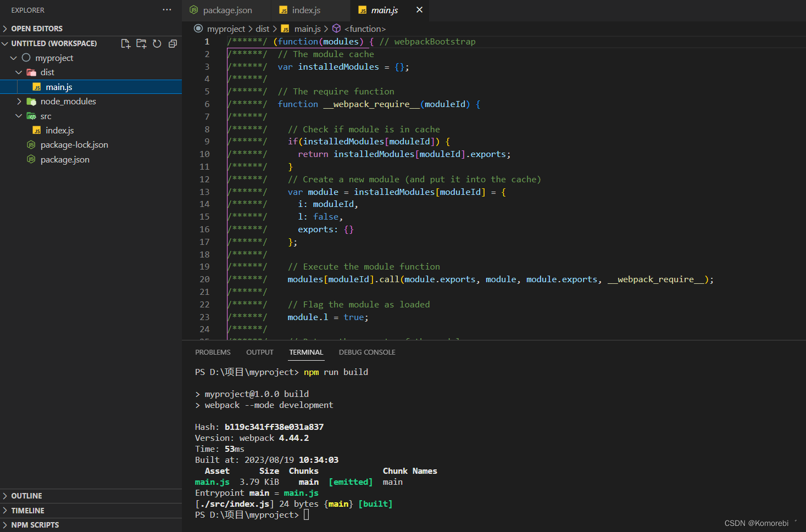Click 'module.l = true;' on line 23

pyautogui.click(x=328, y=317)
